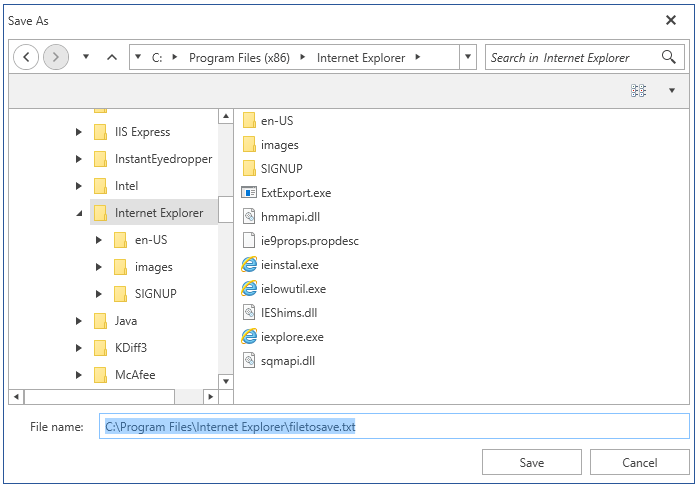
Task: Go up one folder level
Action: coord(112,57)
